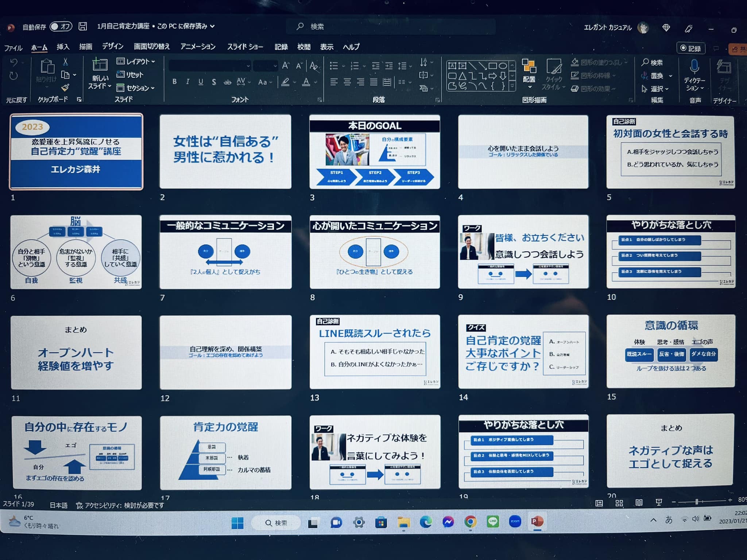
Task: Toggle align text left
Action: (x=334, y=82)
